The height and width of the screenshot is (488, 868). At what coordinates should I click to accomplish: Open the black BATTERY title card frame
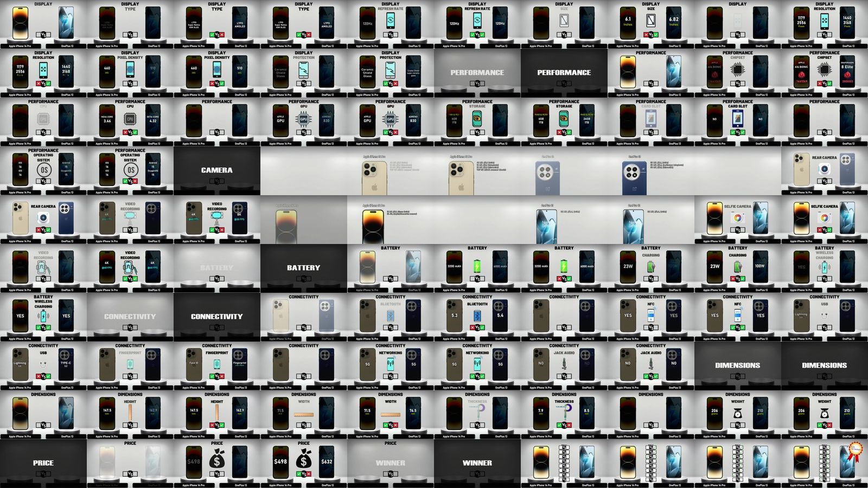[x=304, y=268]
